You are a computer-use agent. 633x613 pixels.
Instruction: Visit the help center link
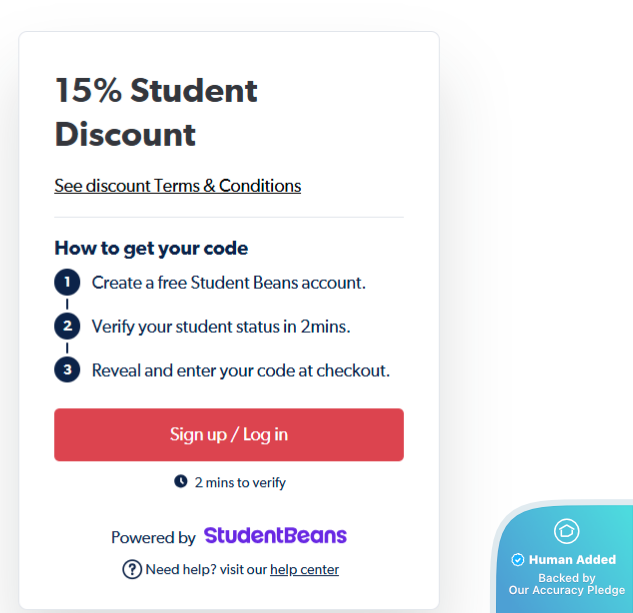pyautogui.click(x=304, y=570)
